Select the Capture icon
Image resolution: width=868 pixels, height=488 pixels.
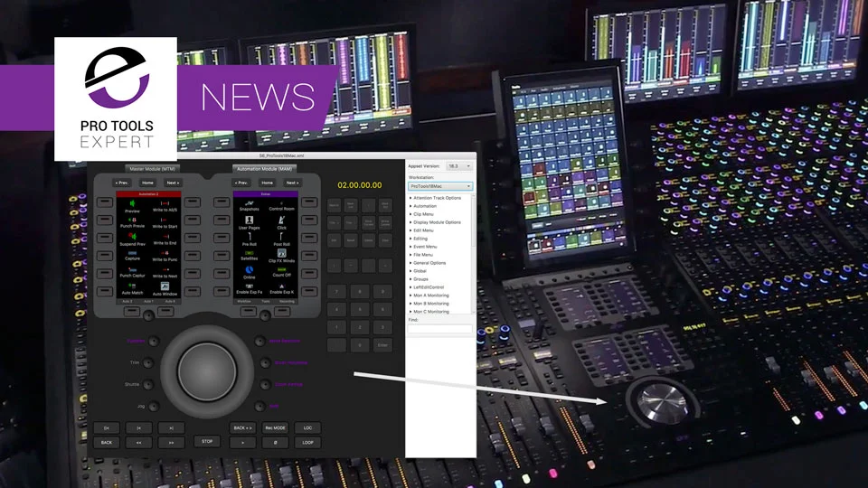click(x=132, y=253)
